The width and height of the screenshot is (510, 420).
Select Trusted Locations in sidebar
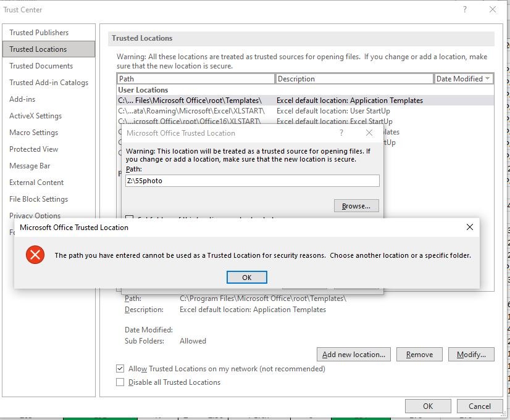[x=49, y=49]
